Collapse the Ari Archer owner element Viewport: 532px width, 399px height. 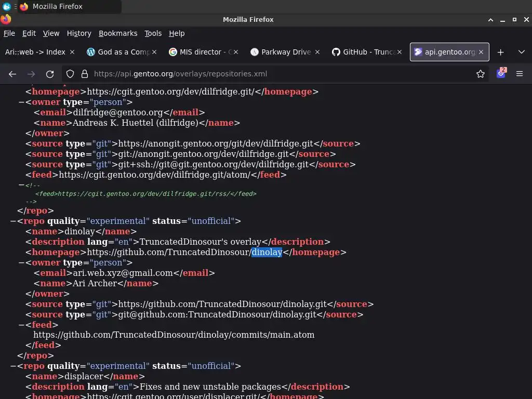[21, 262]
